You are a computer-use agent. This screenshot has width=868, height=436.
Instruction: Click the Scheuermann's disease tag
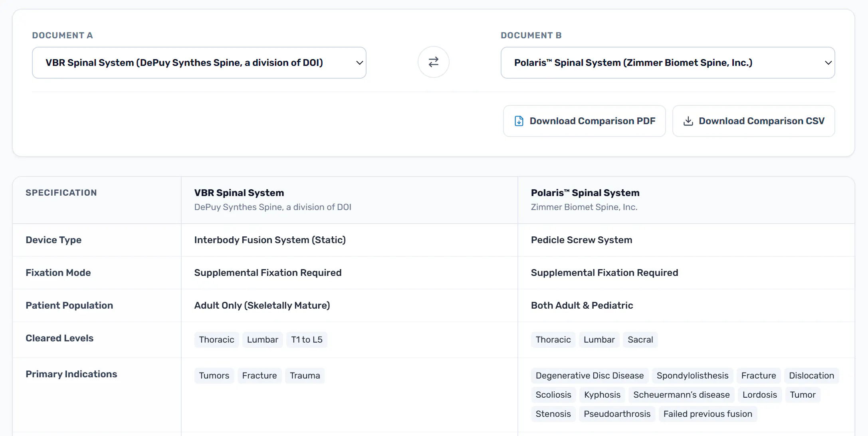coord(681,395)
